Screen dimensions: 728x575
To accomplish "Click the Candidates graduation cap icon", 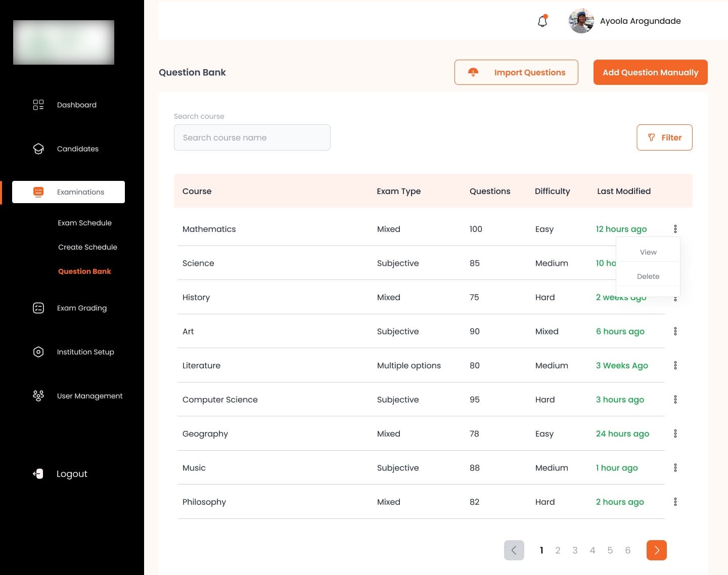I will (x=38, y=149).
